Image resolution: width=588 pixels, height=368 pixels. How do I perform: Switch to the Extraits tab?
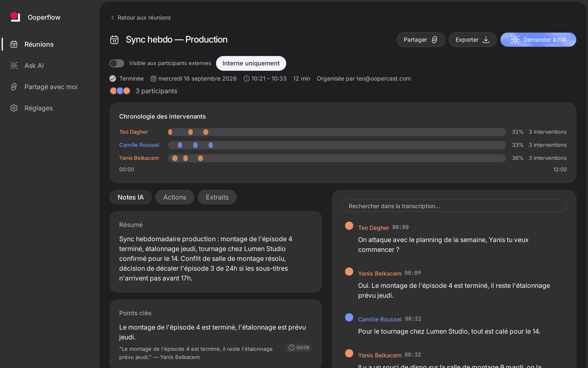(217, 197)
